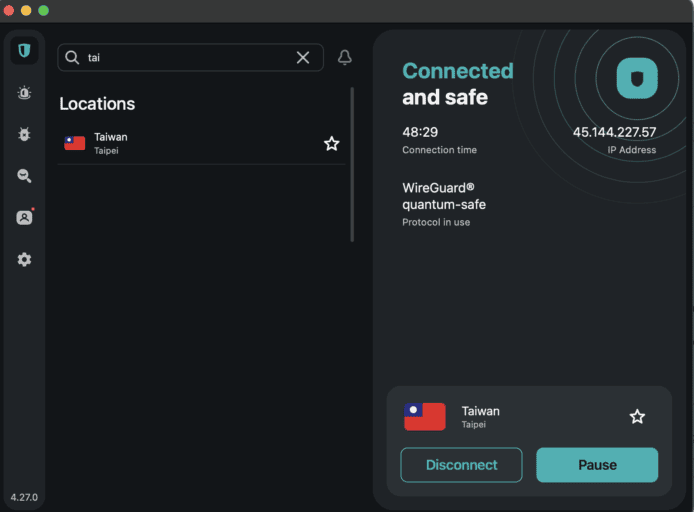Viewport: 694px width, 512px height.
Task: Open the Settings gear in sidebar
Action: coord(24,259)
